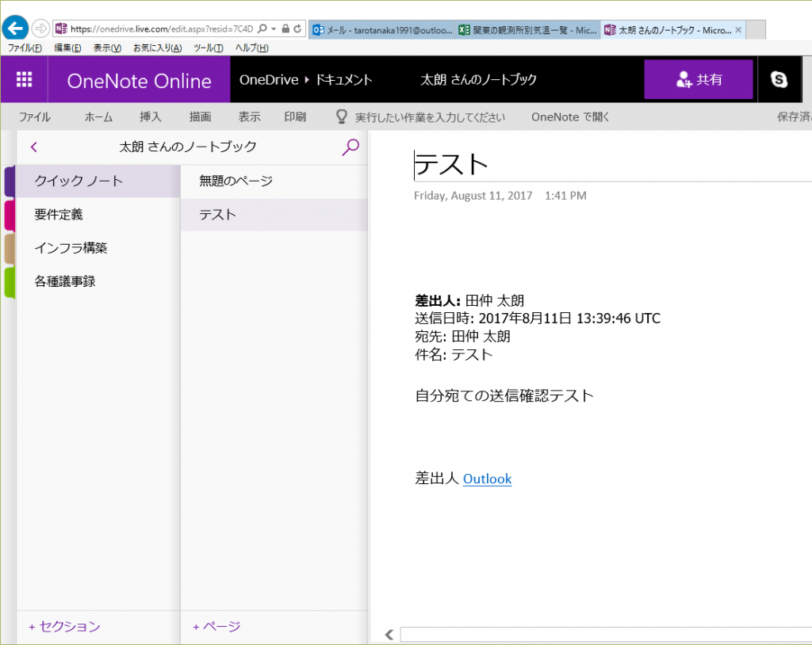The height and width of the screenshot is (645, 812).
Task: Open the 表示 ribbon tab
Action: pyautogui.click(x=249, y=117)
